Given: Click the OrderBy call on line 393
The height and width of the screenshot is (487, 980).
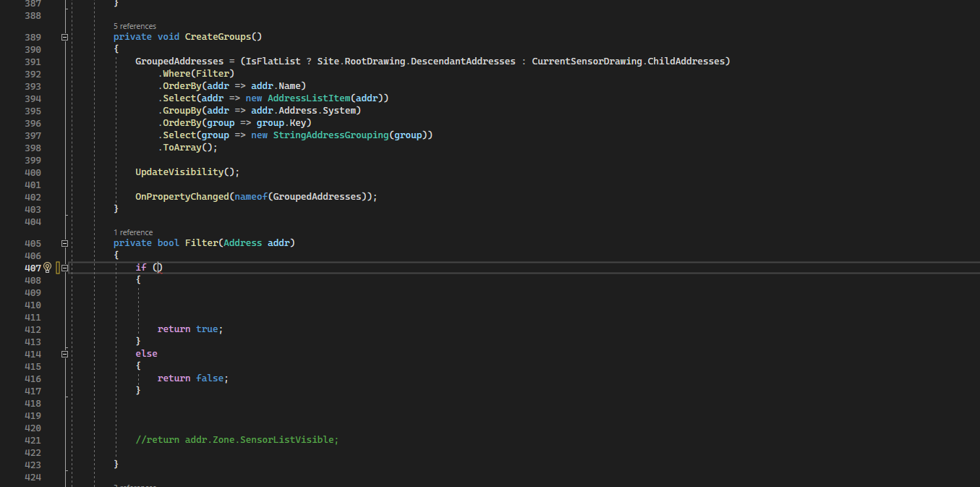Looking at the screenshot, I should click(182, 86).
